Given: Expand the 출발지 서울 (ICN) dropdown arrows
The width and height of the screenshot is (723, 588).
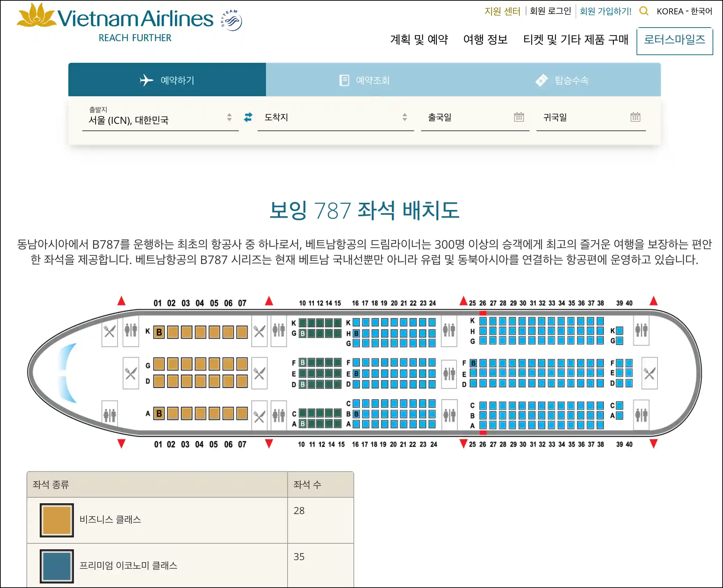Looking at the screenshot, I should point(229,117).
